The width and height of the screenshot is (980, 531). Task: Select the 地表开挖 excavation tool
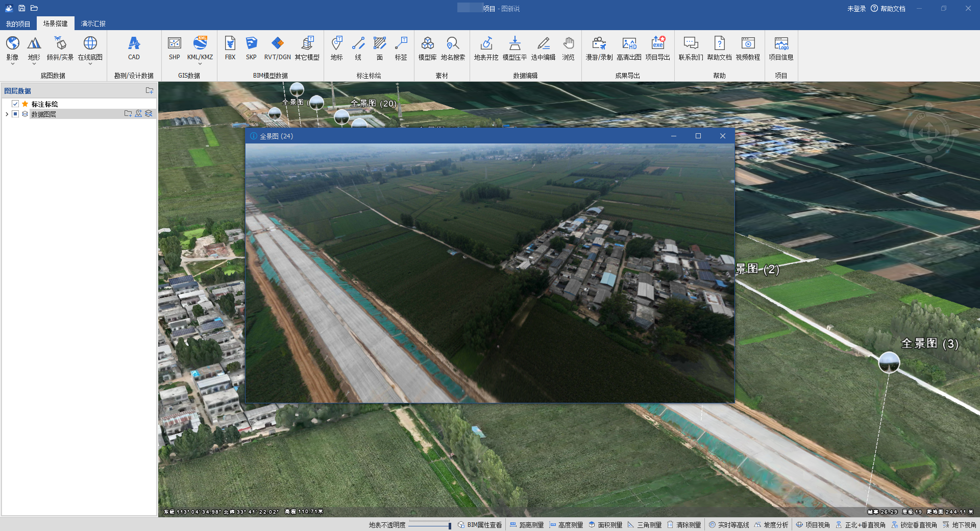click(x=486, y=48)
